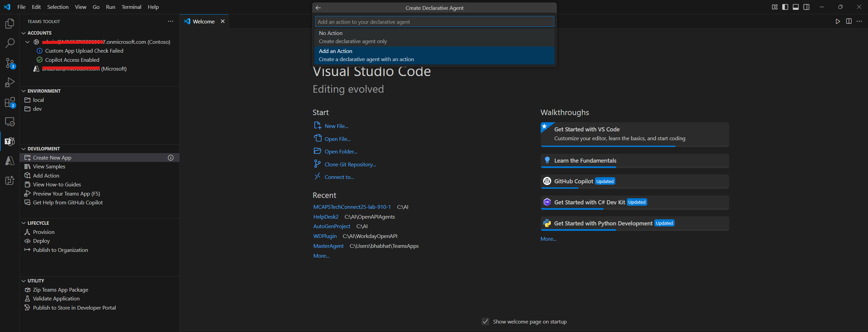This screenshot has width=868, height=332.
Task: Click the info icon beside Create New App
Action: point(171,158)
